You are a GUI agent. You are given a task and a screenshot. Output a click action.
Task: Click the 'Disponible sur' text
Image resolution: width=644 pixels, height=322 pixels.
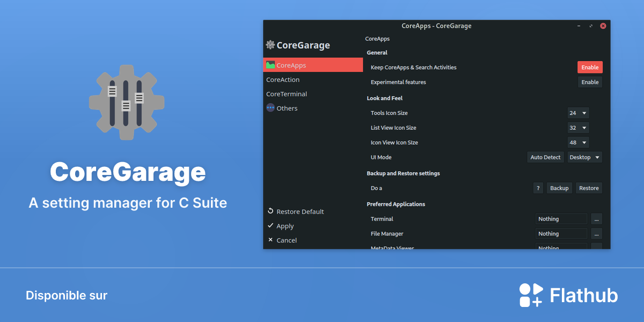[67, 296]
